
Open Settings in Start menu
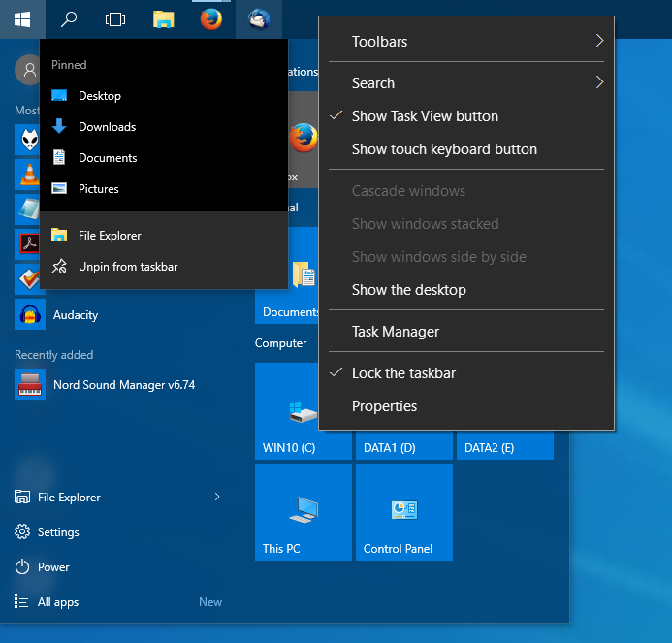(x=58, y=532)
